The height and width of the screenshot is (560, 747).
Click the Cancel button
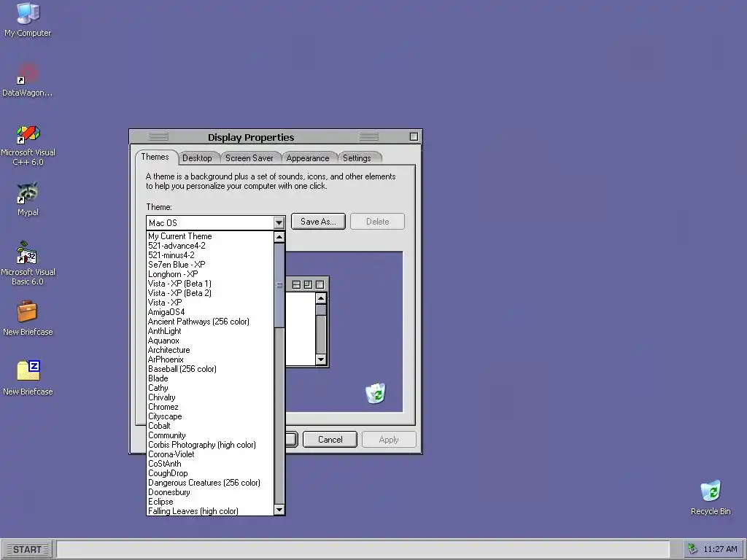pyautogui.click(x=330, y=440)
